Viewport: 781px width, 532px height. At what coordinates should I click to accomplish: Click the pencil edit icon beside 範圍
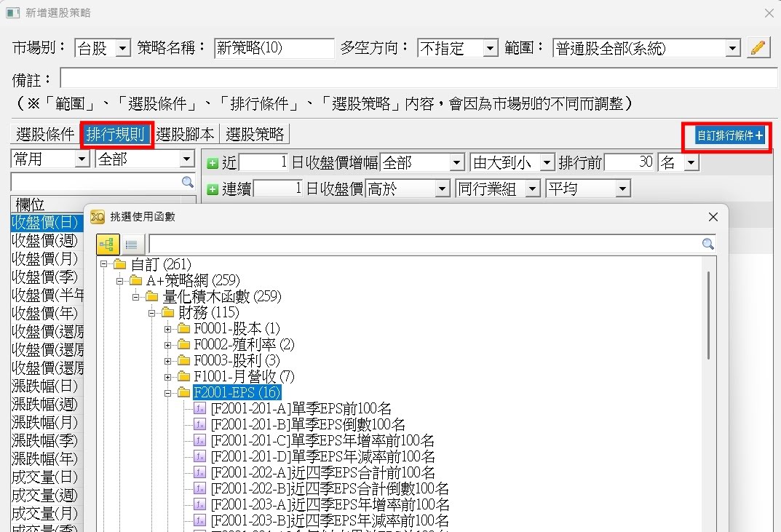pos(758,48)
